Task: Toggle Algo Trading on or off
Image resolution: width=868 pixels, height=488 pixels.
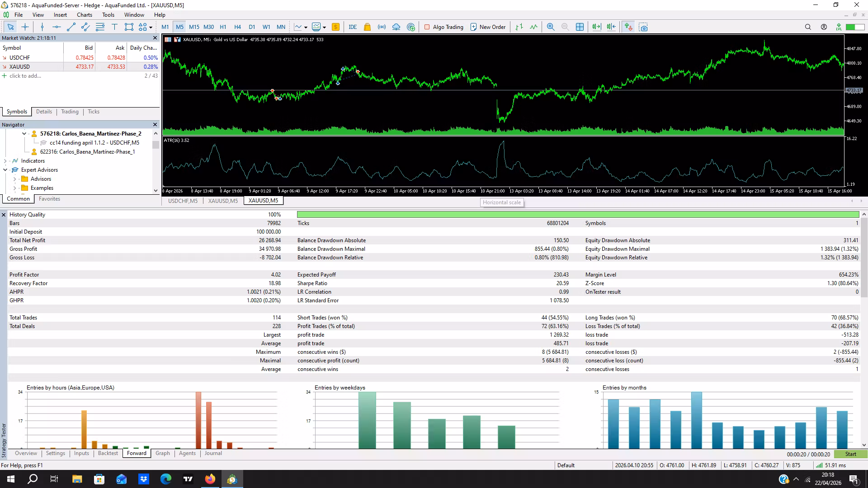Action: point(443,27)
